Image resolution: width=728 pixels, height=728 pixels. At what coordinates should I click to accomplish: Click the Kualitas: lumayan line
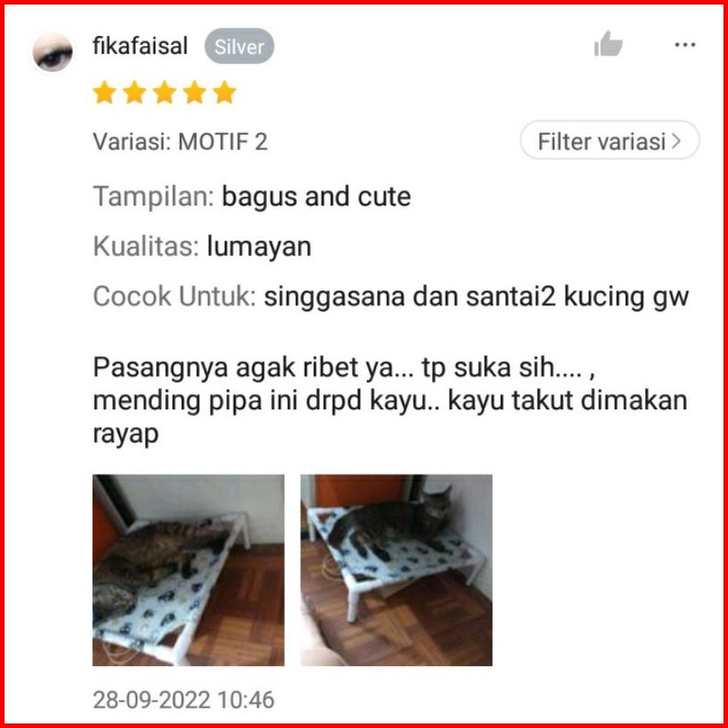[202, 246]
